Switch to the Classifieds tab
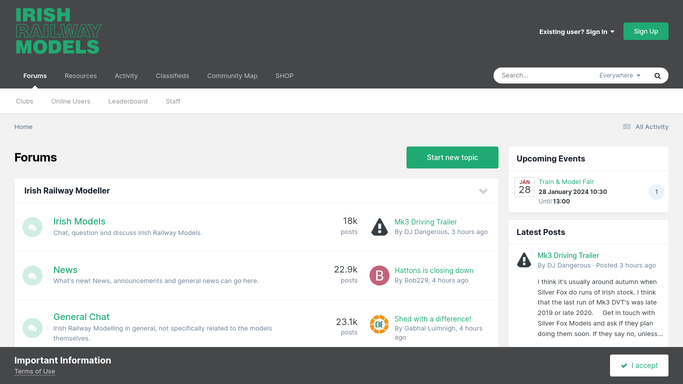This screenshot has width=683, height=384. [x=172, y=76]
